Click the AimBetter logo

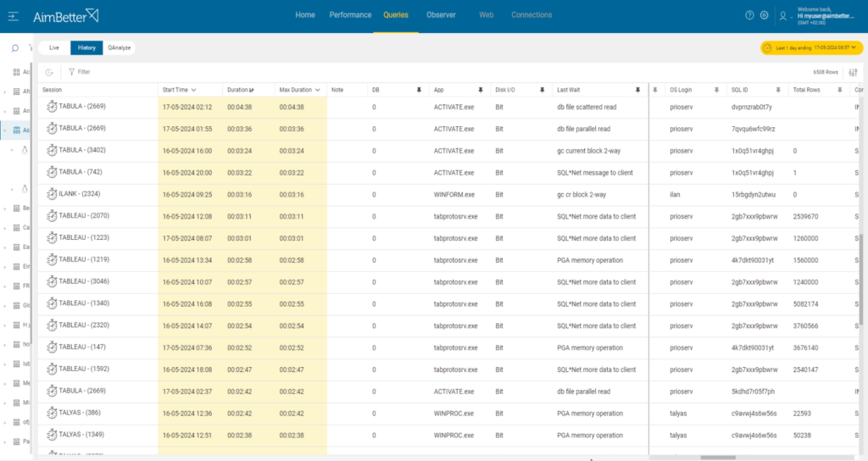click(x=66, y=16)
